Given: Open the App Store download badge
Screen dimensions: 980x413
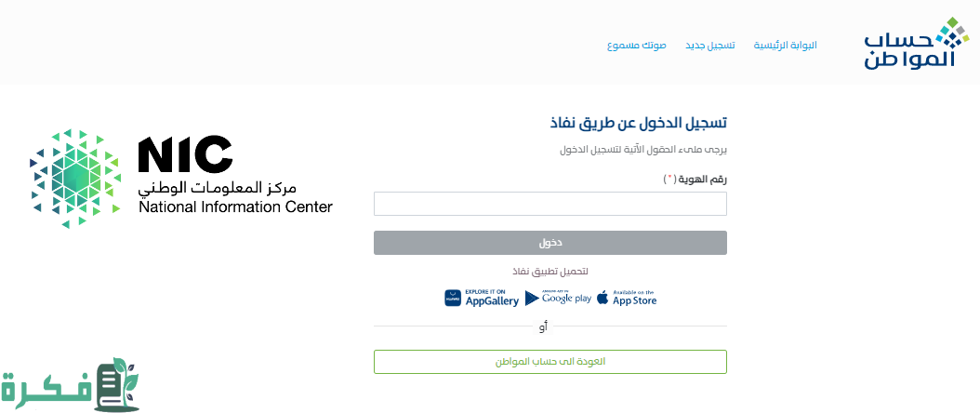Looking at the screenshot, I should 627,299.
